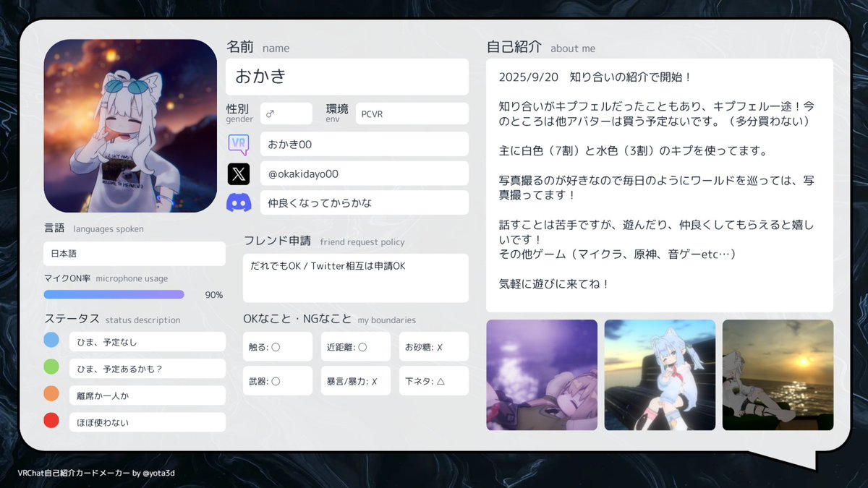Screen dimensions: 868x488
Task: Click the Discord logo icon
Action: tap(239, 203)
